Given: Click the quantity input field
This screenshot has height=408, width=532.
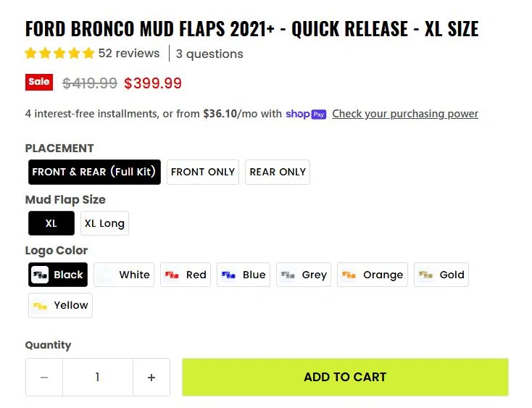Looking at the screenshot, I should point(97,378).
